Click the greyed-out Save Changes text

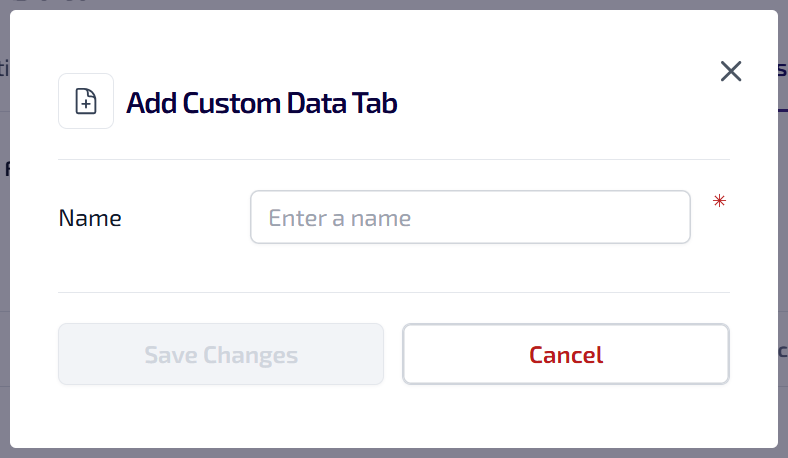[221, 355]
